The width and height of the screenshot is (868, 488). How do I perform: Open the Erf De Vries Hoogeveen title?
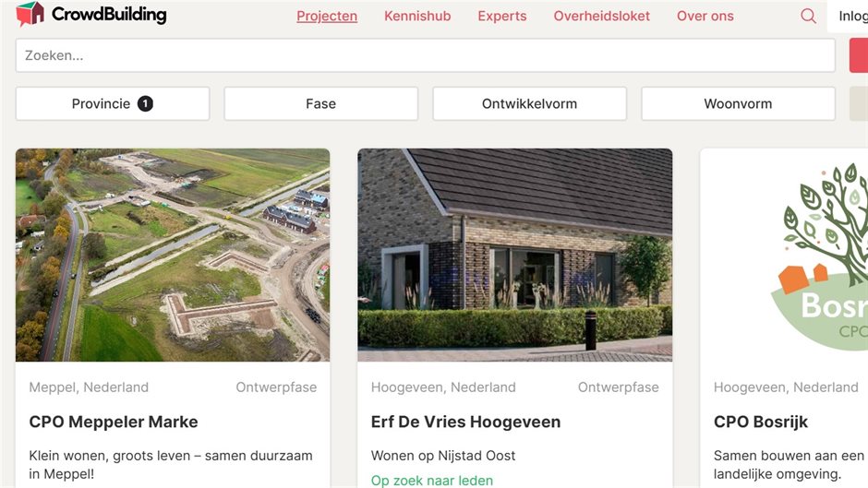465,422
